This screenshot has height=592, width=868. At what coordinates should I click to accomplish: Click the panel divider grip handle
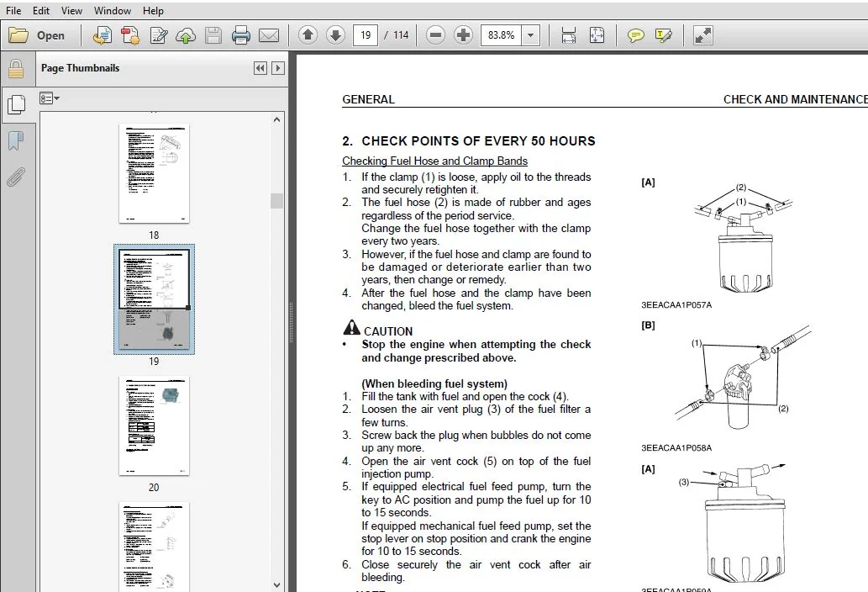[292, 322]
